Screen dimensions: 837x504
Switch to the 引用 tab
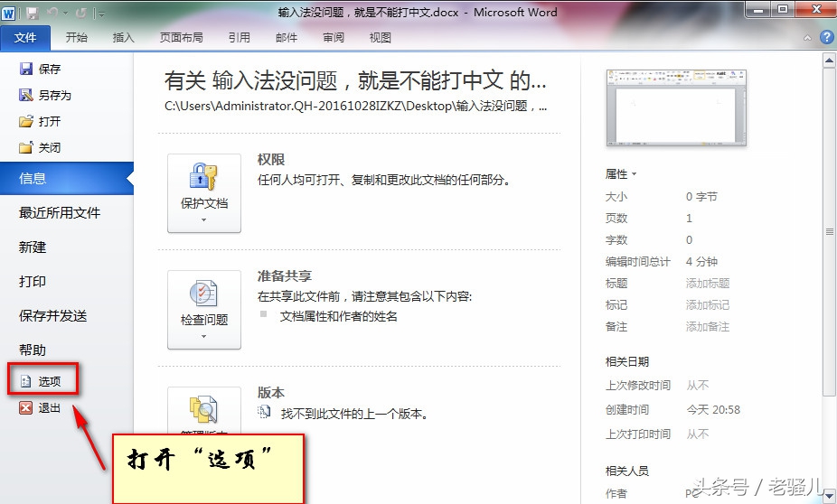point(240,38)
